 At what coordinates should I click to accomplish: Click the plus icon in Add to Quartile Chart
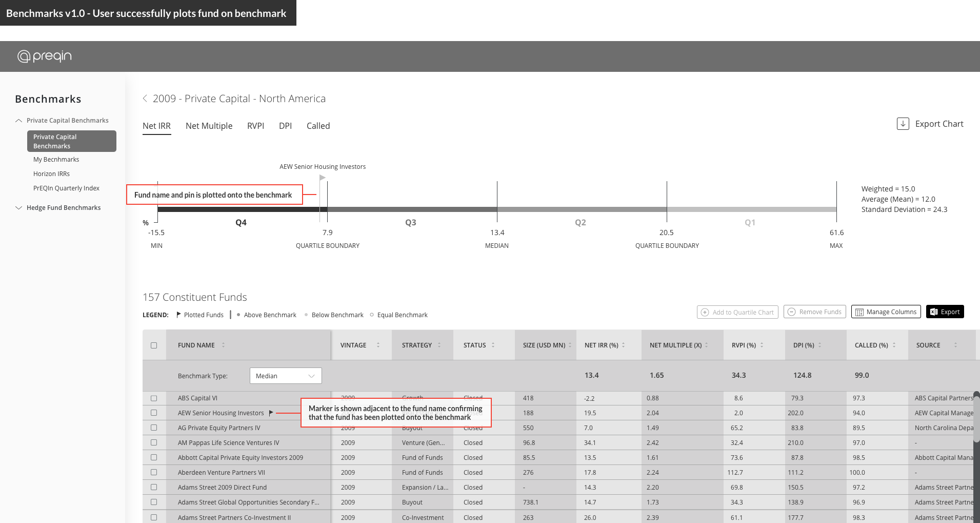[705, 312]
